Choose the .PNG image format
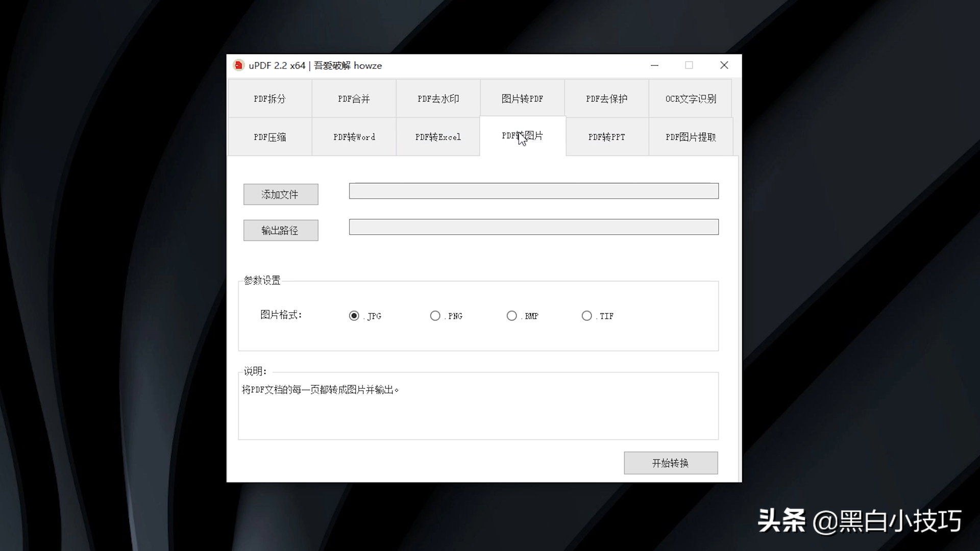Screen dimensions: 980x551 point(435,316)
